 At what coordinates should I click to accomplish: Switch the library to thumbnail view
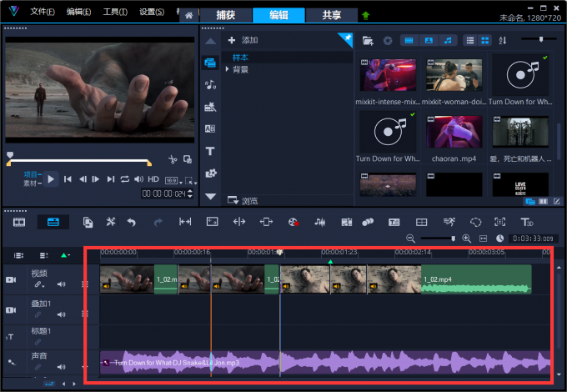click(x=485, y=41)
